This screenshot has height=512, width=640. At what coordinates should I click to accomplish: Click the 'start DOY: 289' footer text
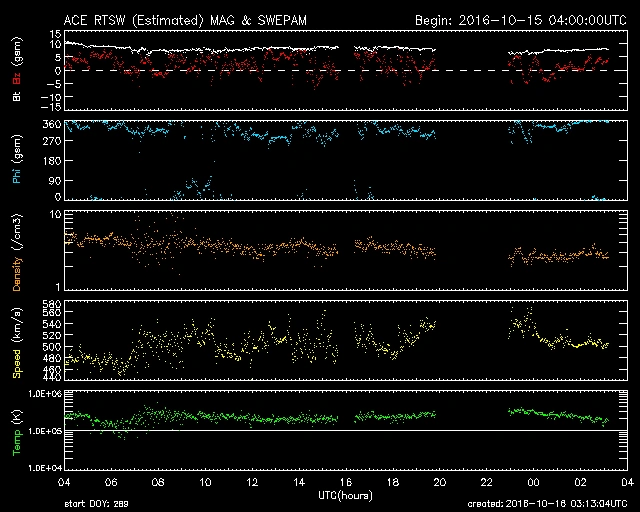point(96,504)
